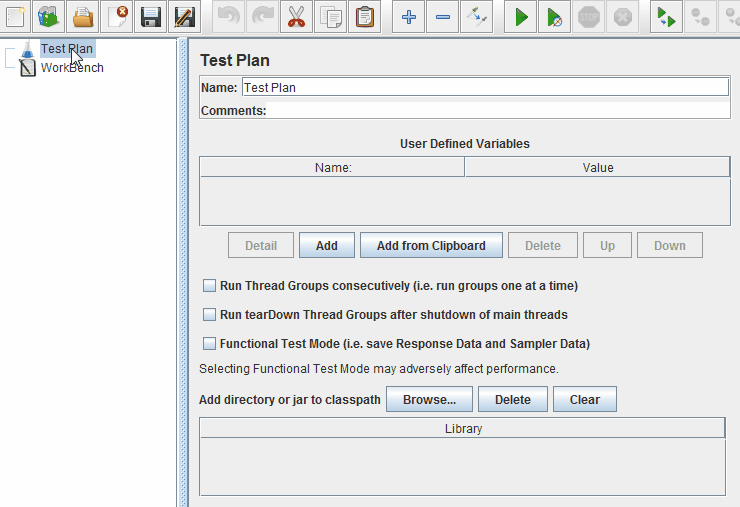Click Start no pauses icon
740x507 pixels.
point(555,17)
